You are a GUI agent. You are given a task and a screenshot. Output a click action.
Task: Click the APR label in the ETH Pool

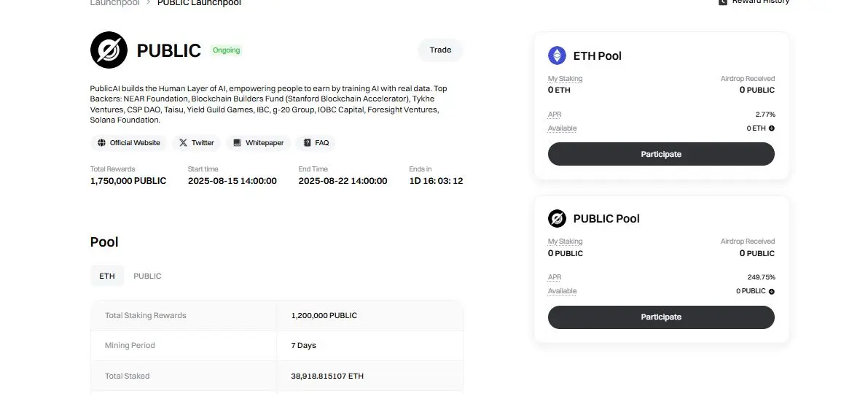click(555, 114)
